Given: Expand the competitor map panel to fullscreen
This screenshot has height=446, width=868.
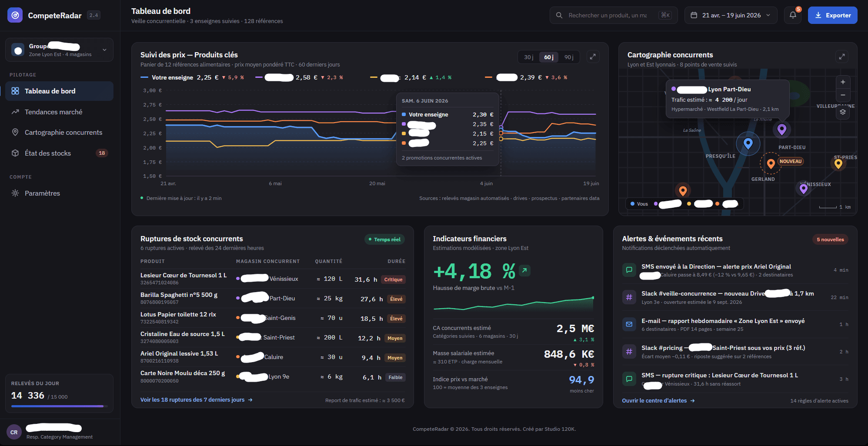Looking at the screenshot, I should pos(842,57).
